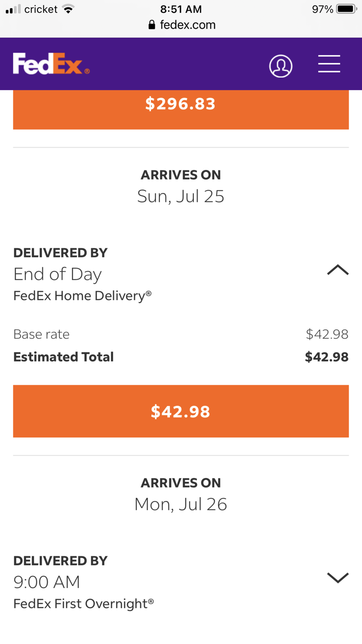The image size is (362, 644).
Task: Tap the Sun, Jul 25 arrival date
Action: (x=181, y=196)
